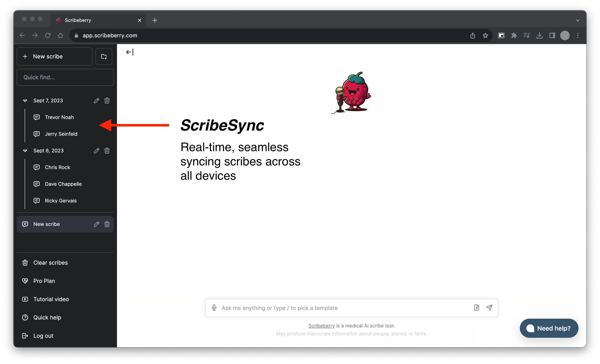
Task: Open the Need help? chat button
Action: pos(549,328)
